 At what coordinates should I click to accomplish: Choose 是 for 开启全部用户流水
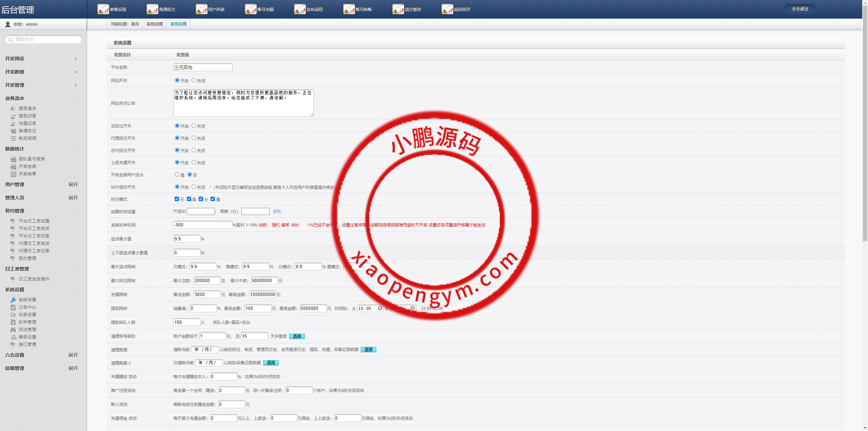(177, 175)
